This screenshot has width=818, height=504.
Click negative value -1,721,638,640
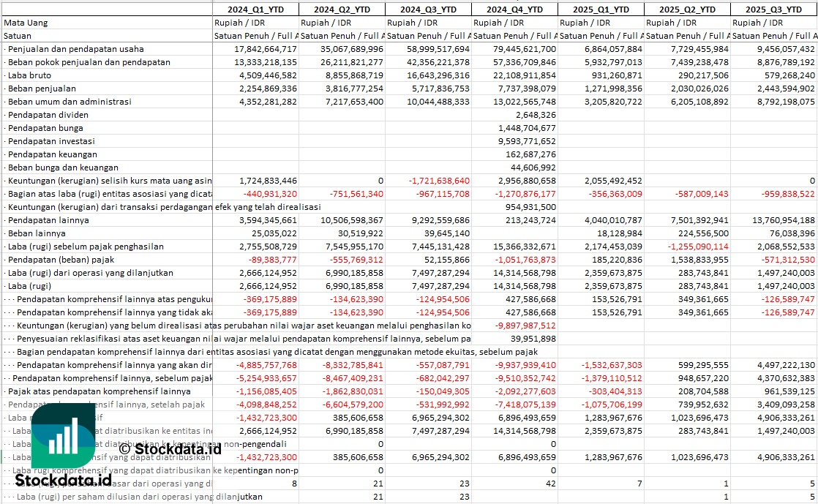[439, 181]
